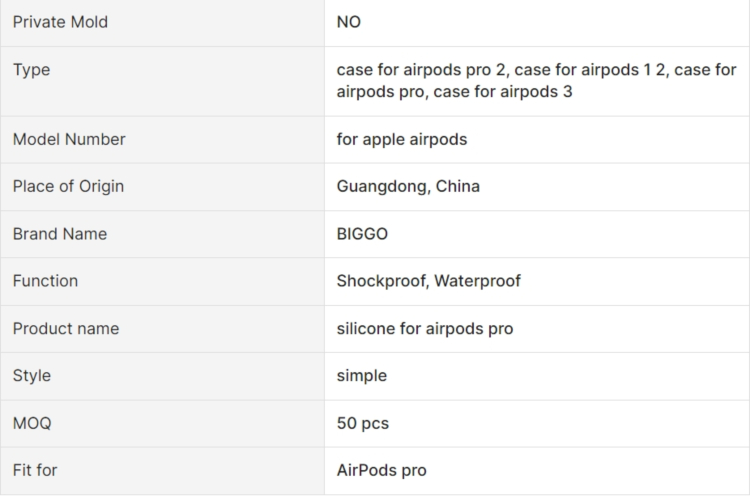Click the '50 pcs' MOQ value
The image size is (750, 496).
click(x=363, y=423)
